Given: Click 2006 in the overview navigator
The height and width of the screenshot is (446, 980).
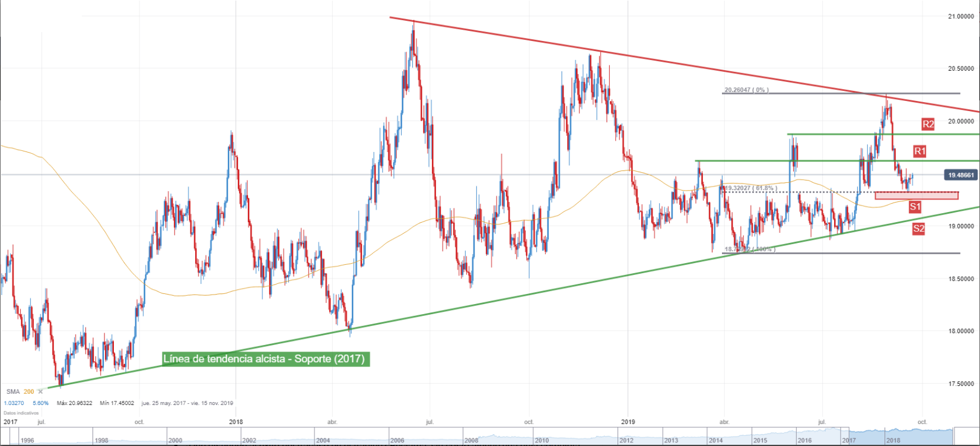Looking at the screenshot, I should [x=397, y=441].
